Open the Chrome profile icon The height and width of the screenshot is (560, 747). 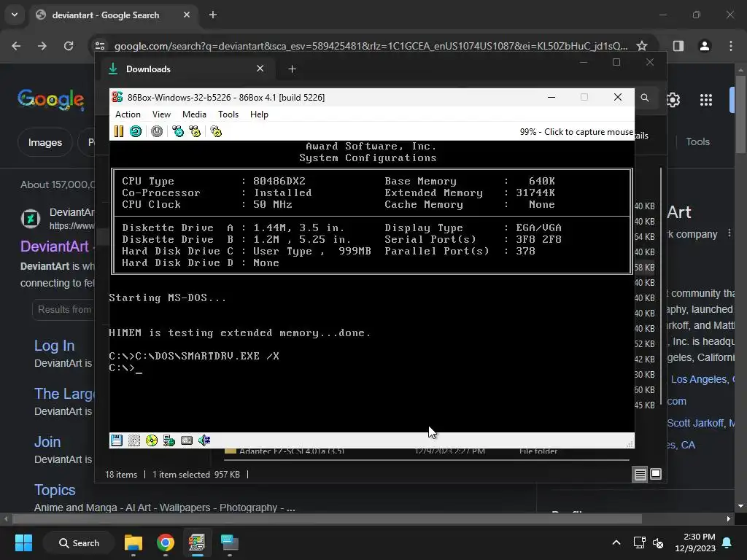pyautogui.click(x=705, y=46)
